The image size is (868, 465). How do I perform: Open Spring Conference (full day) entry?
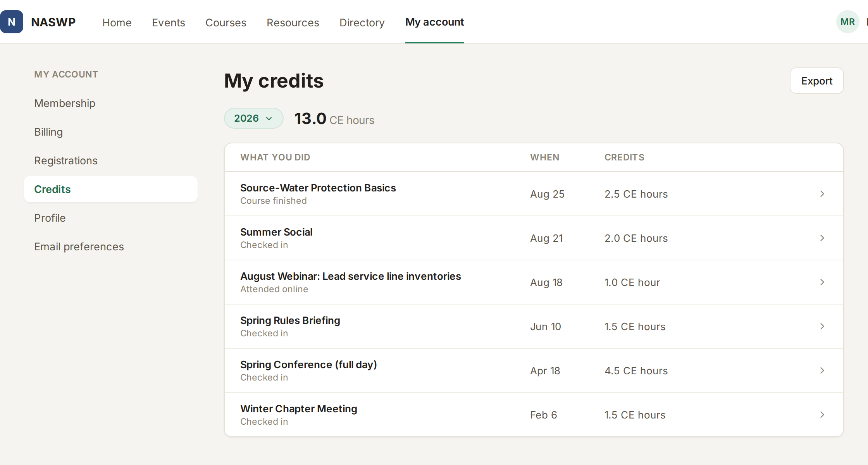coord(534,370)
